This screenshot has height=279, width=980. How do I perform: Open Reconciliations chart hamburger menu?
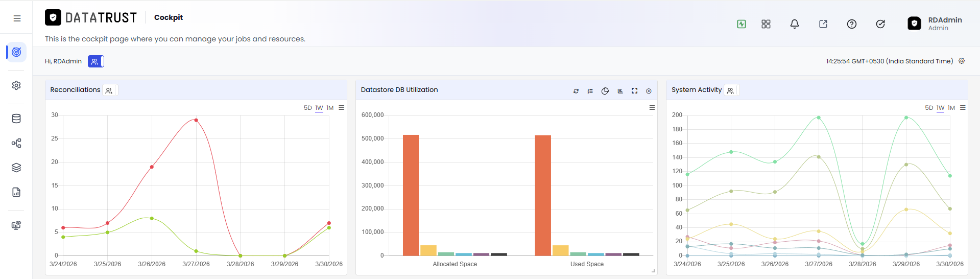342,108
